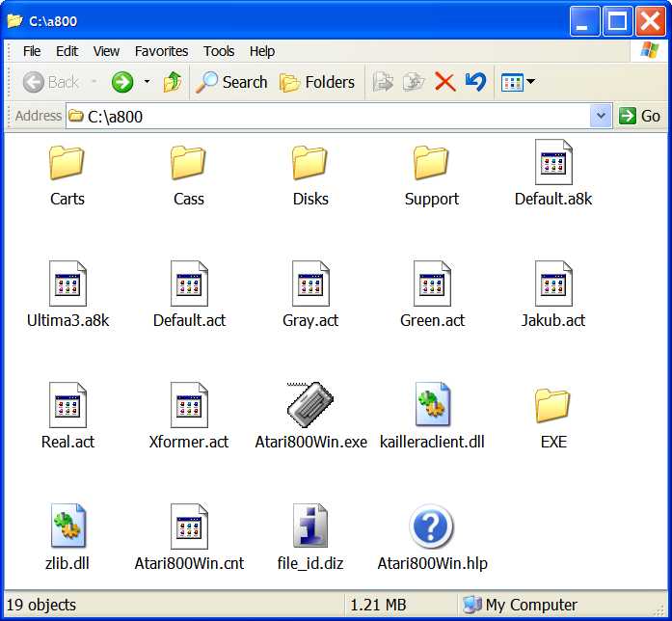
Task: Select the Atari800Win.hlp help file
Action: pyautogui.click(x=431, y=527)
